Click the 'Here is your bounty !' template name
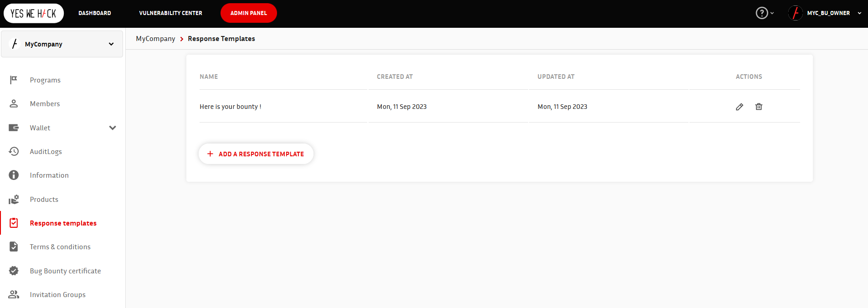This screenshot has width=868, height=308. tap(231, 107)
